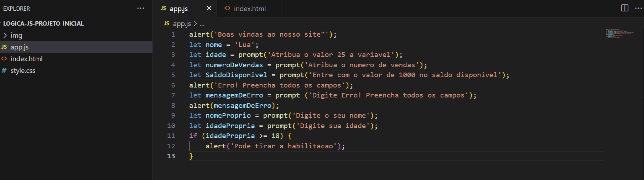Click the 'if' keyword on line 11
This screenshot has height=180, width=644.
(x=193, y=136)
